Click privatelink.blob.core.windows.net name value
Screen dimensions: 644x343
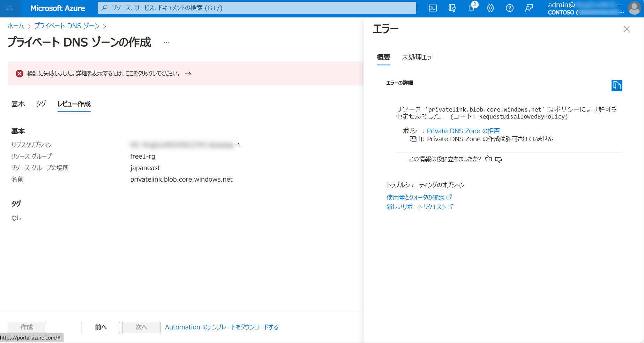(181, 179)
